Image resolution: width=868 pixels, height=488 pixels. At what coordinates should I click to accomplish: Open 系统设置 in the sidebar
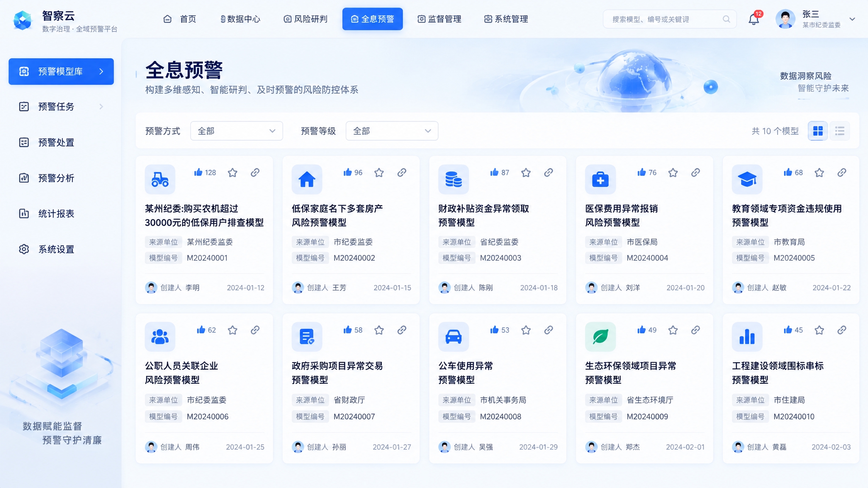pos(61,249)
